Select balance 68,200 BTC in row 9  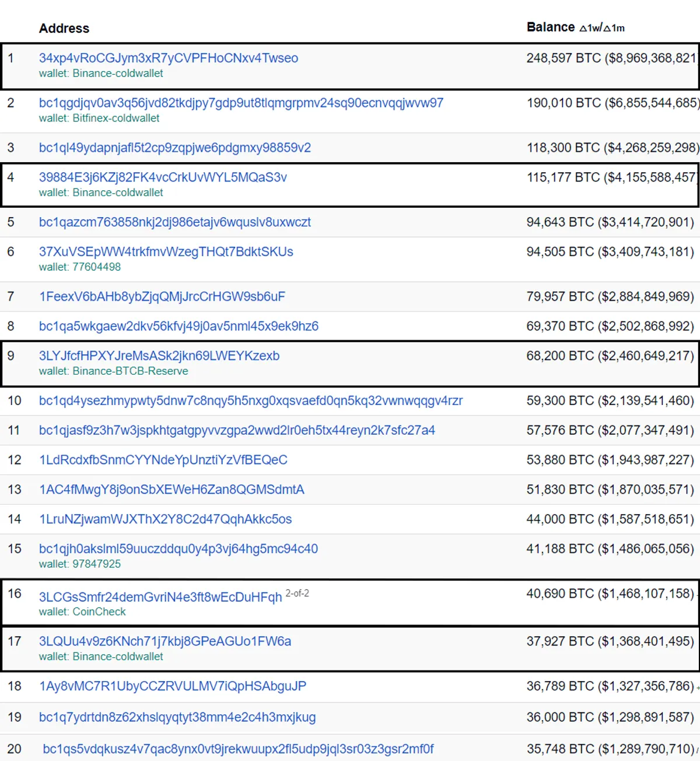coord(610,356)
